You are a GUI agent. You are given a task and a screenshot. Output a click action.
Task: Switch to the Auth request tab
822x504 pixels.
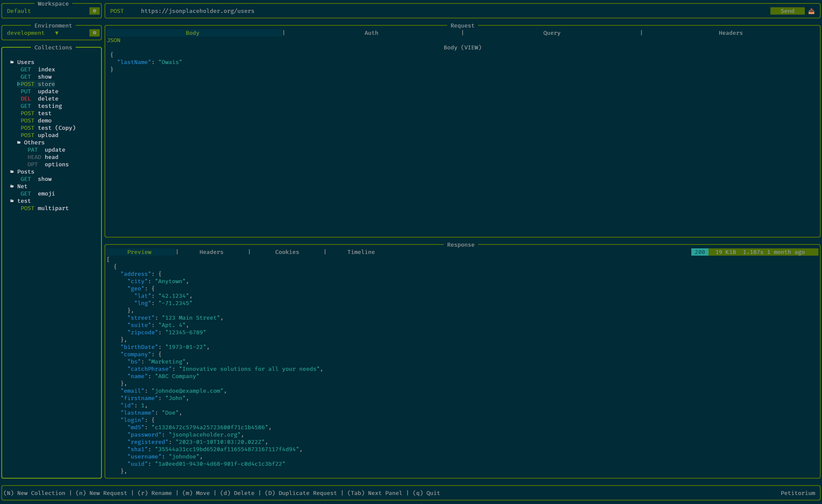coord(371,33)
